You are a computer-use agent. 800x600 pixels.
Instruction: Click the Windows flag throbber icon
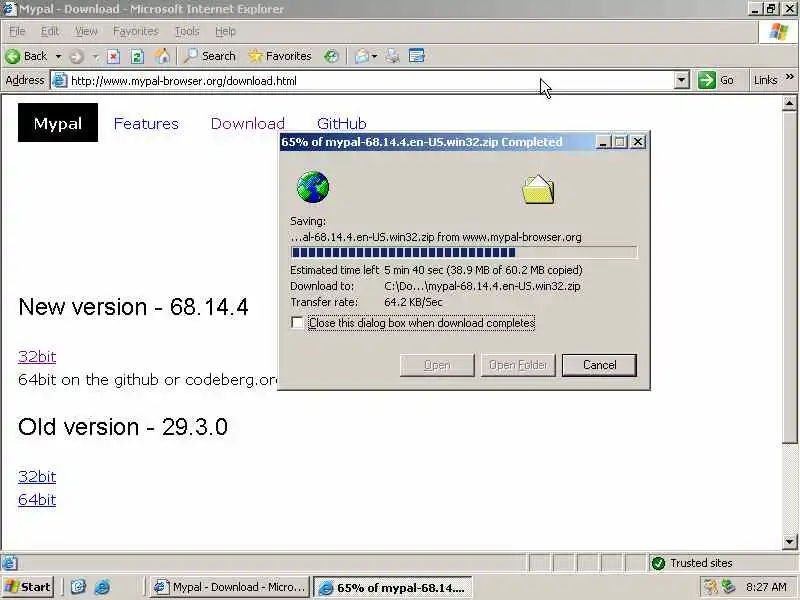point(778,32)
